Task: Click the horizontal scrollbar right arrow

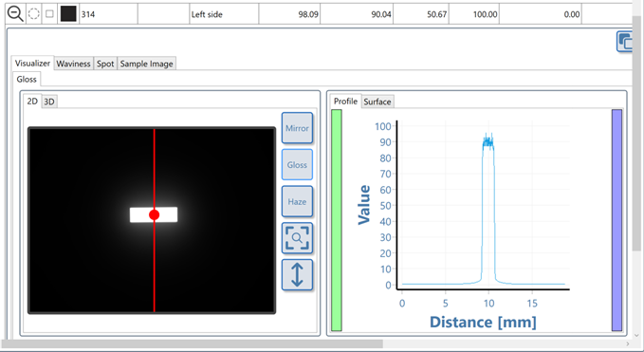Action: coord(627,343)
